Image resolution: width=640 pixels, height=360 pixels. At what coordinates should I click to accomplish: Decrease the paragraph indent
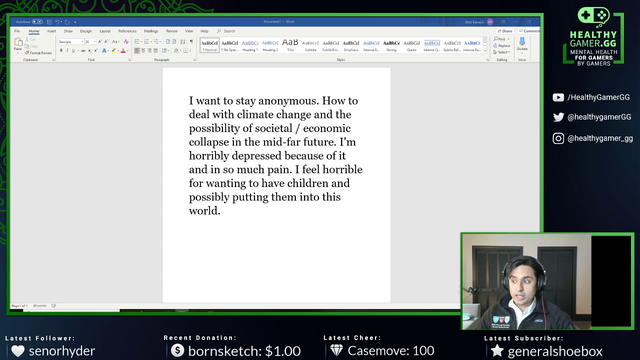(168, 42)
